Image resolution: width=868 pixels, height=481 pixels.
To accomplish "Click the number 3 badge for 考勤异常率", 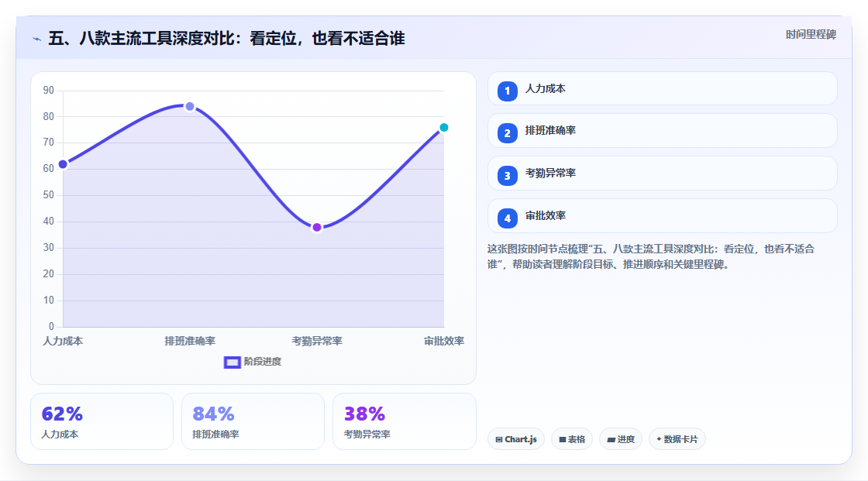I will click(x=507, y=176).
